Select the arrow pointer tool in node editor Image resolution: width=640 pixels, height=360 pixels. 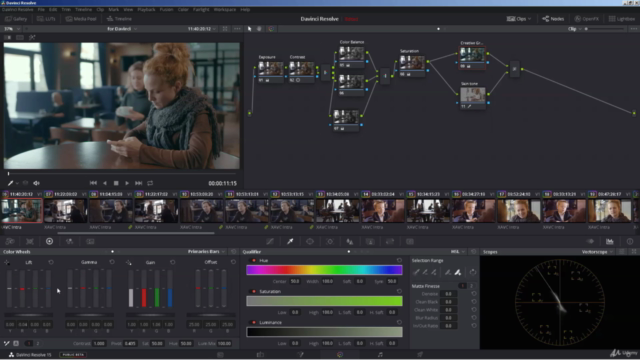click(249, 29)
